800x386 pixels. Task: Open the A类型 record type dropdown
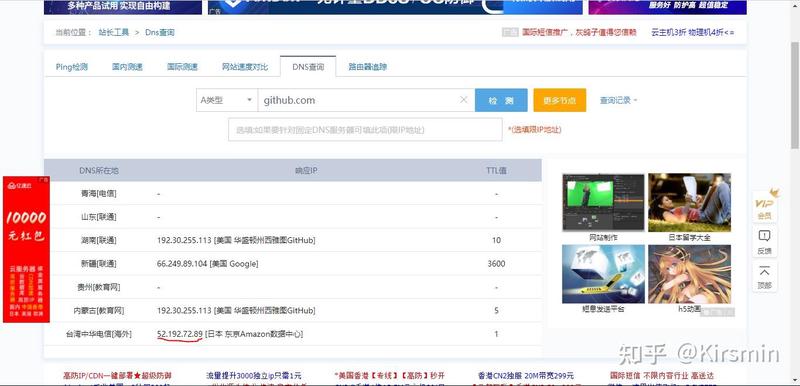227,100
